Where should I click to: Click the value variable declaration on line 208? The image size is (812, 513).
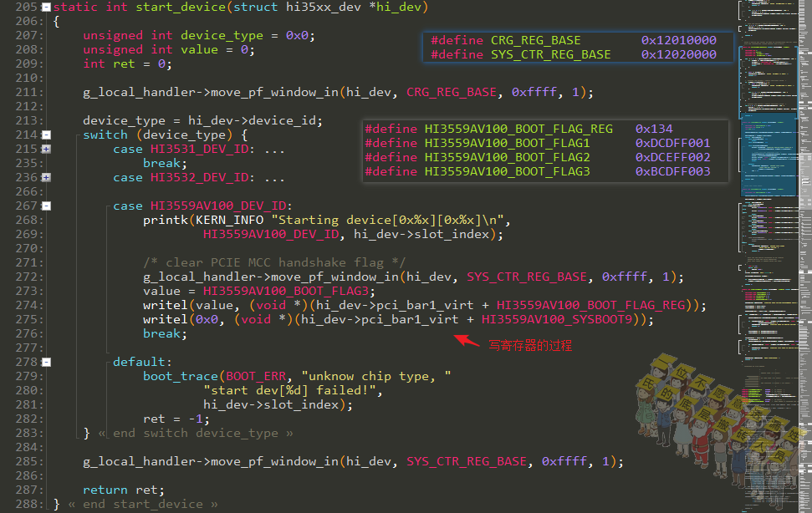coord(199,49)
